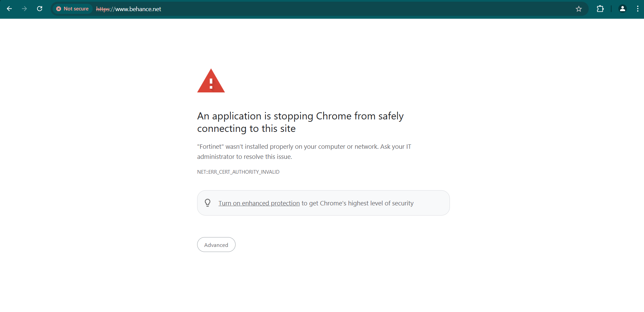
Task: Click the www.behance.net URL in address bar
Action: (x=129, y=9)
